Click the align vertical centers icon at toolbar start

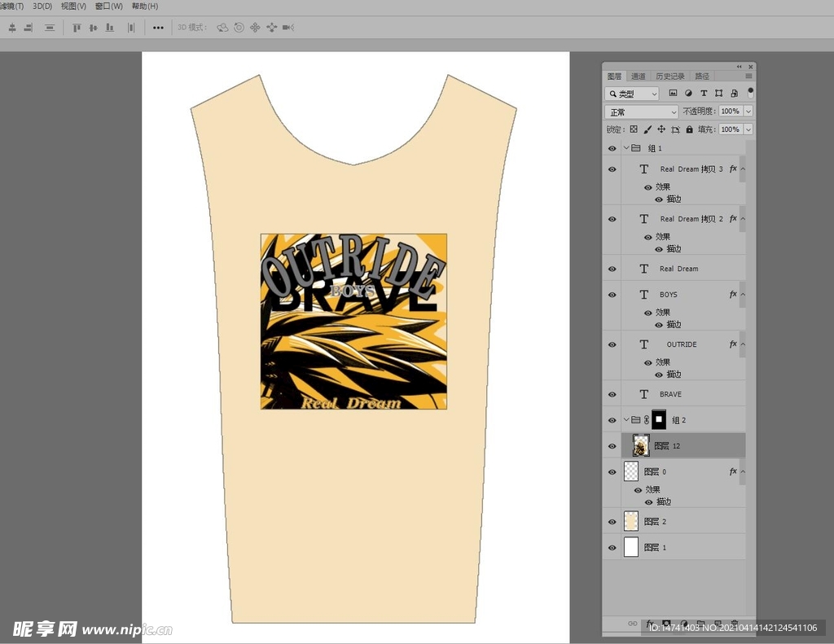(x=12, y=28)
